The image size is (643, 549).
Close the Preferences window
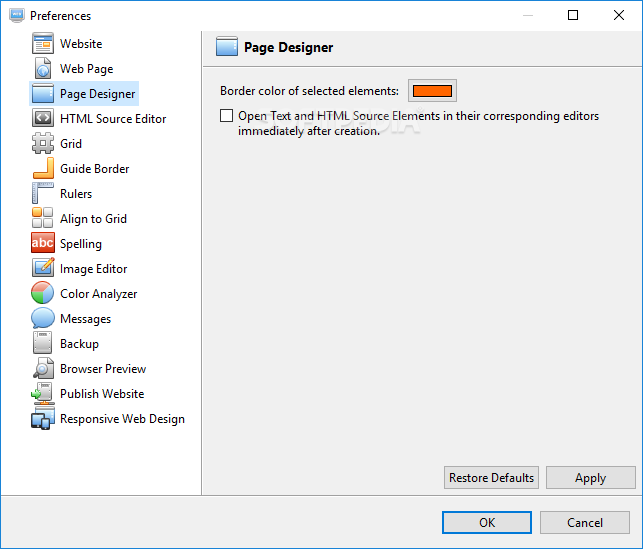(619, 15)
